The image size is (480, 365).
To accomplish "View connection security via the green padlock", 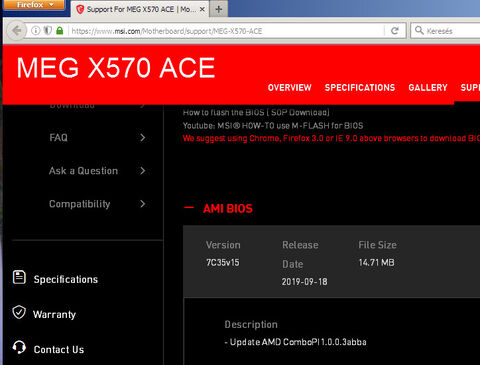I will (x=60, y=31).
